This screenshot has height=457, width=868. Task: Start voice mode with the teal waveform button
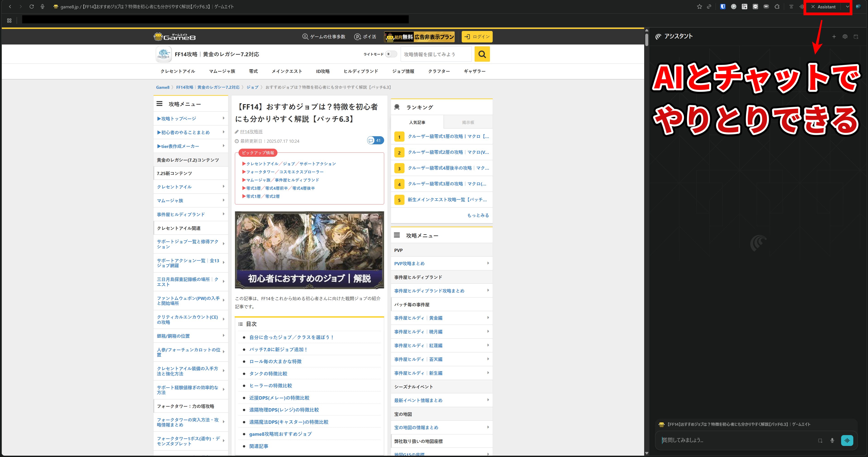point(847,440)
